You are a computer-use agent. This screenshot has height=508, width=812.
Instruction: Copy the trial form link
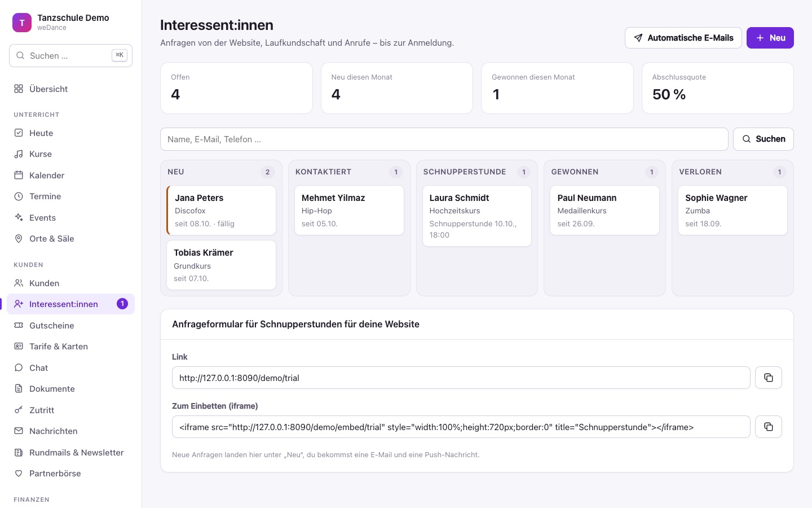[768, 378]
